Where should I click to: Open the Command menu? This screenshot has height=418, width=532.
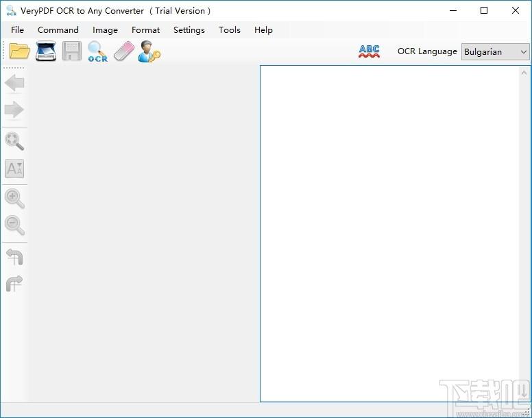58,30
